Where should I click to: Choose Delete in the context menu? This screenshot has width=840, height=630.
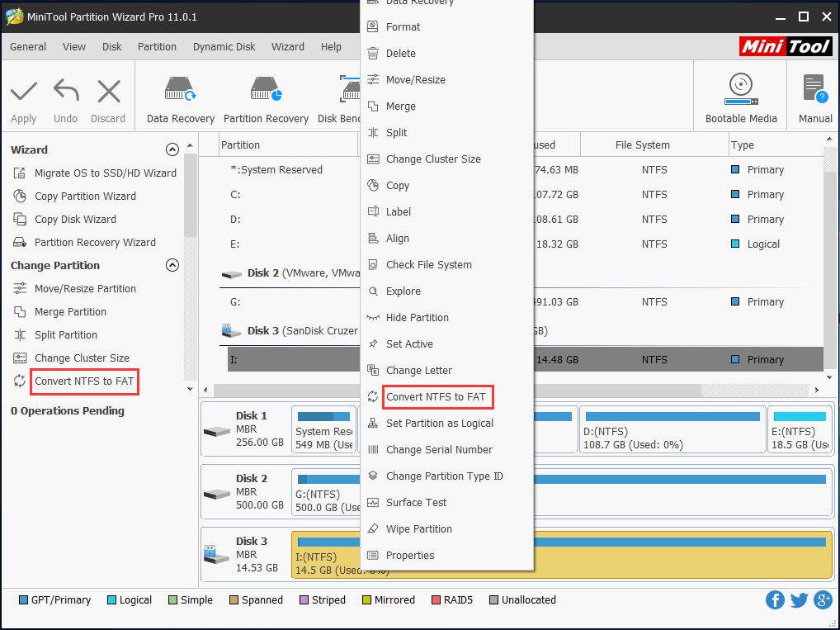click(446, 53)
